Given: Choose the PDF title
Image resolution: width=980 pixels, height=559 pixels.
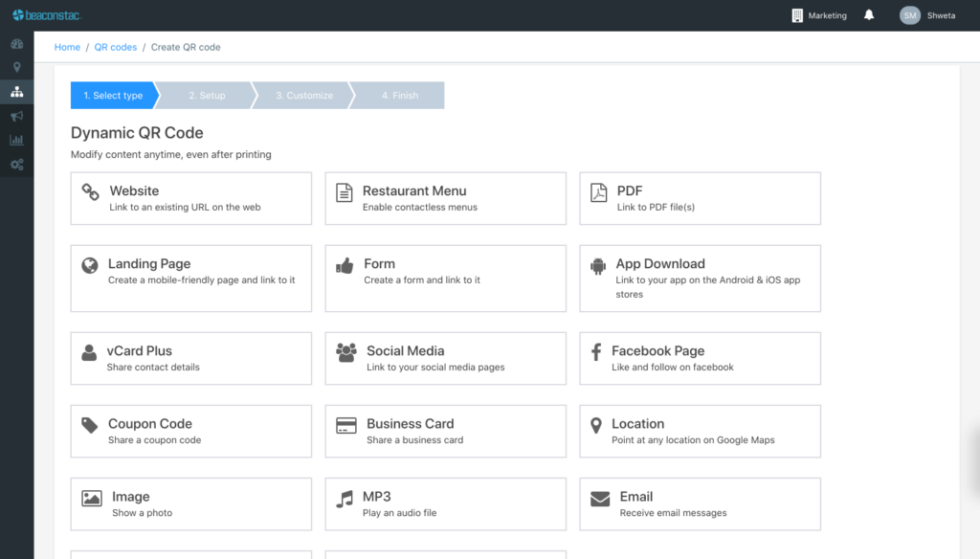Looking at the screenshot, I should 630,190.
